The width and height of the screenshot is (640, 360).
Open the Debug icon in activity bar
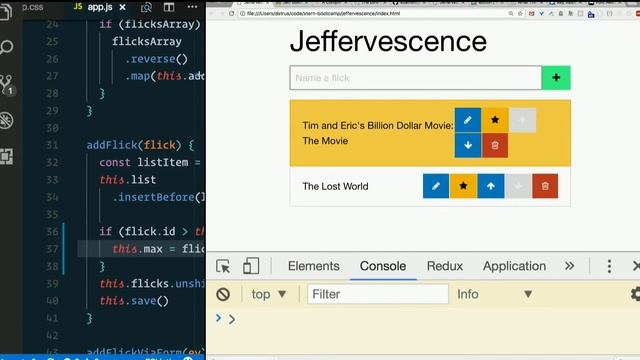pyautogui.click(x=7, y=121)
